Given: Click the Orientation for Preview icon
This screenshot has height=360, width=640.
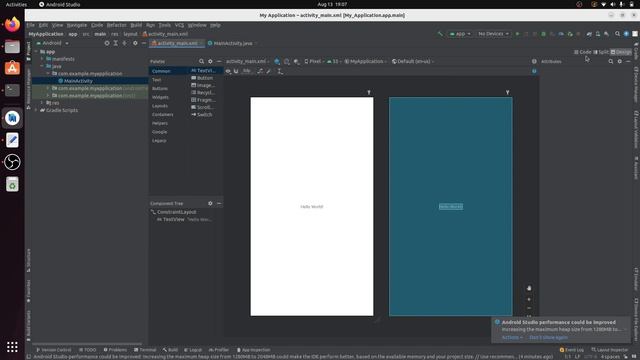Looking at the screenshot, I should 287,61.
